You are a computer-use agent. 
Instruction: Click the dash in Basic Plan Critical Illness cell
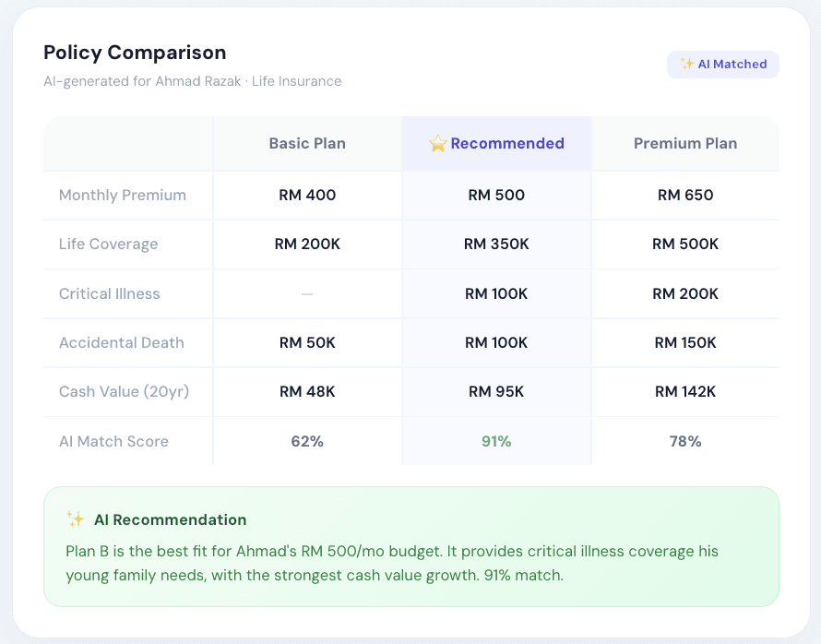[x=307, y=293]
